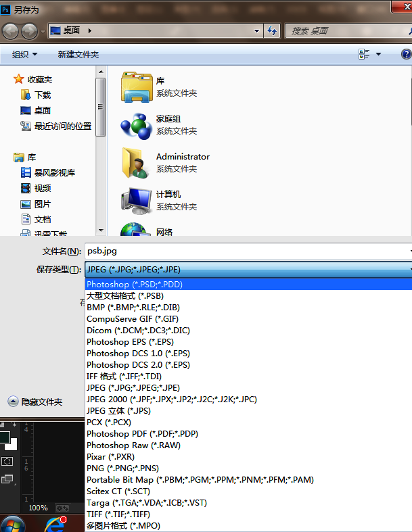Change the view layout icon

tap(364, 54)
